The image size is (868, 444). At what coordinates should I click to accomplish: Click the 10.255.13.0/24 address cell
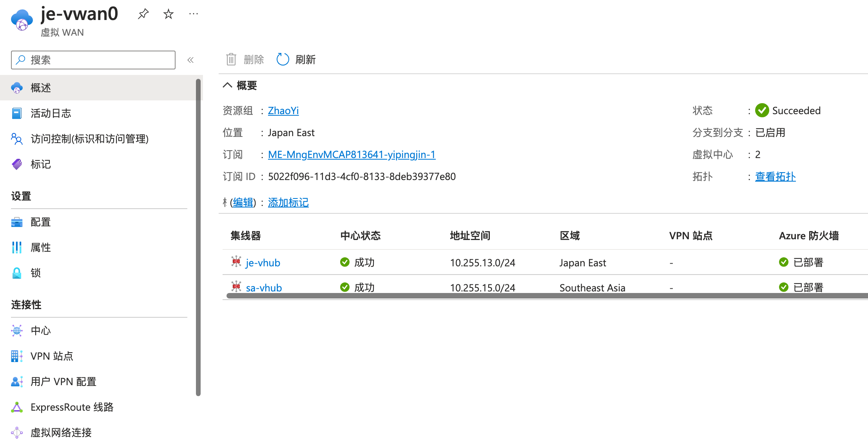[482, 262]
